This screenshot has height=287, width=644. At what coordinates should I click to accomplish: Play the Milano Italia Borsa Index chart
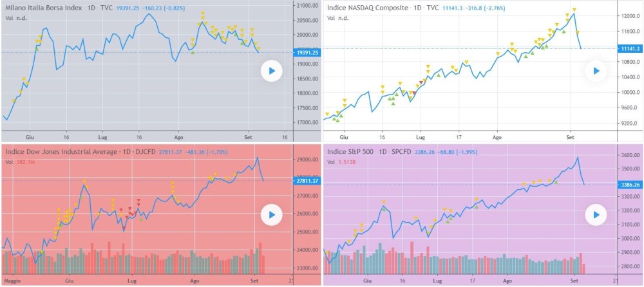point(272,71)
